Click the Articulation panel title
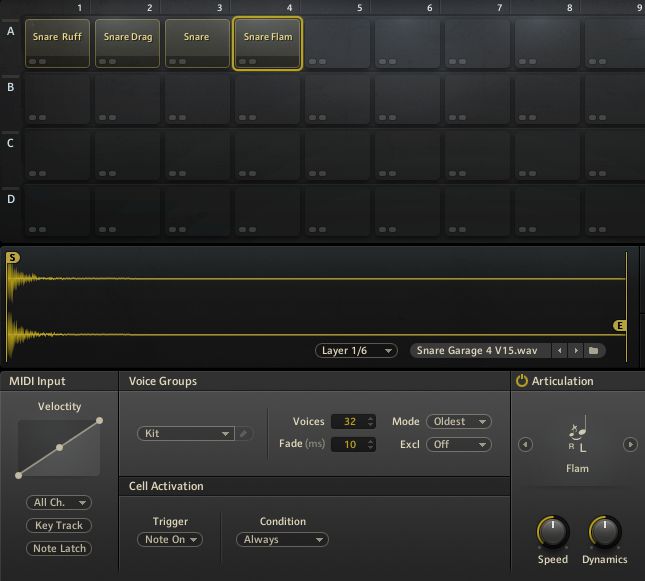The image size is (645, 581). point(563,381)
